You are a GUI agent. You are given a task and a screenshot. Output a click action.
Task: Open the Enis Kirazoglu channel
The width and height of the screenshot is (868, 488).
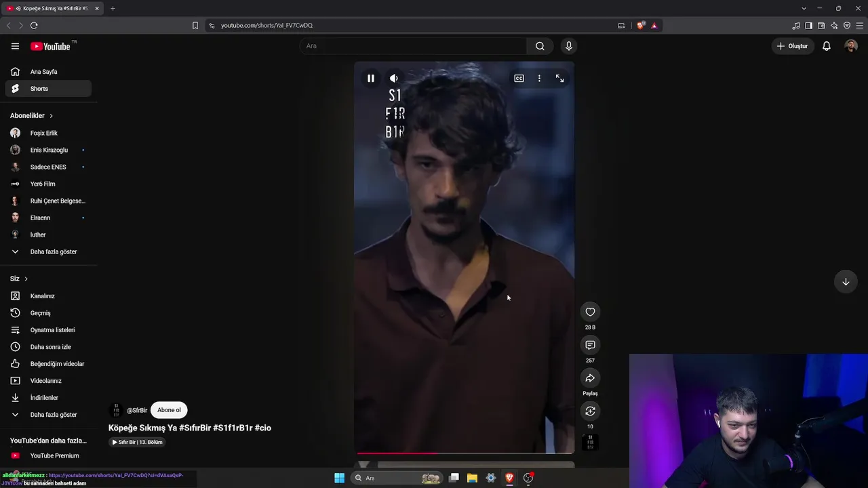(x=48, y=150)
